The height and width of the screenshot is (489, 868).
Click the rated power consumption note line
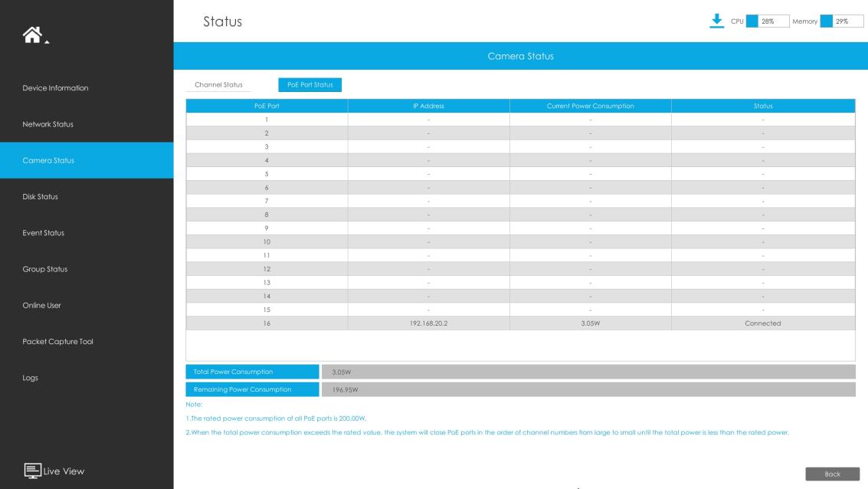(277, 418)
